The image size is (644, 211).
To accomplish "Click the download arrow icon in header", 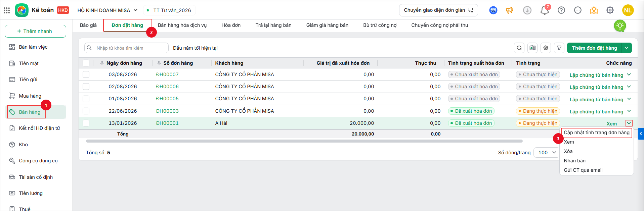I will 527,10.
